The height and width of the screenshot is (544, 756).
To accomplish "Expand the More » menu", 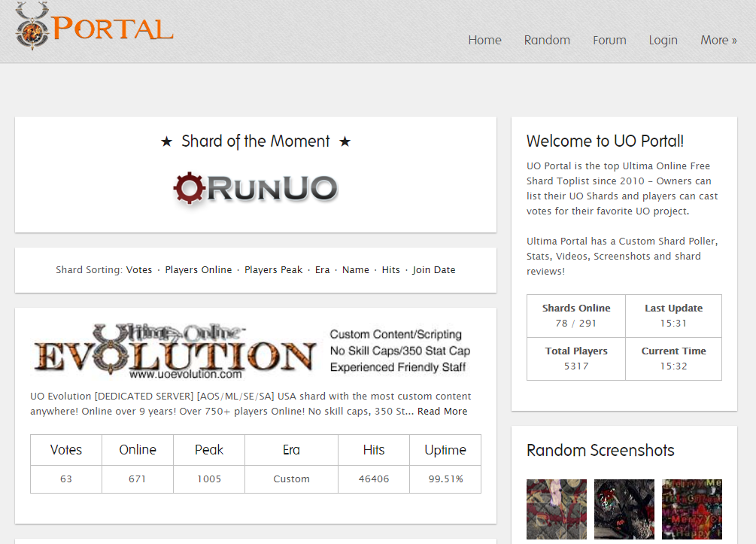I will tap(718, 40).
